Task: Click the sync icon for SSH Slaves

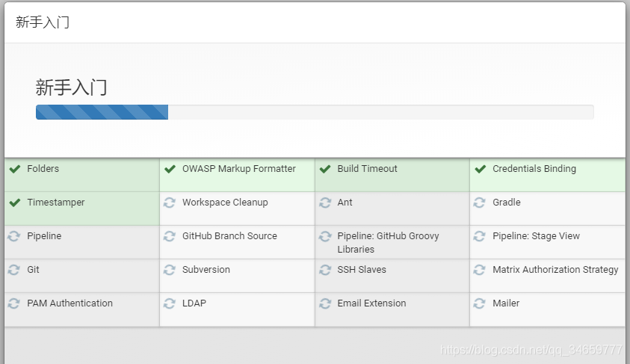Action: pos(325,270)
